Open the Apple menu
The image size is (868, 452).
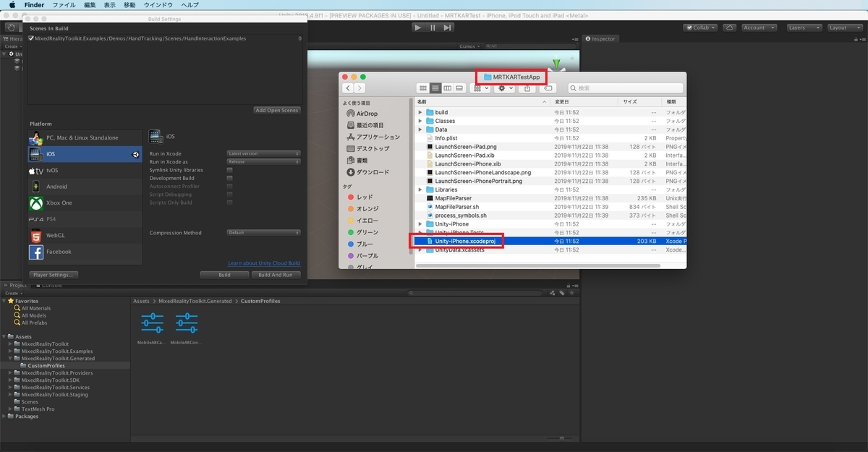(x=12, y=4)
